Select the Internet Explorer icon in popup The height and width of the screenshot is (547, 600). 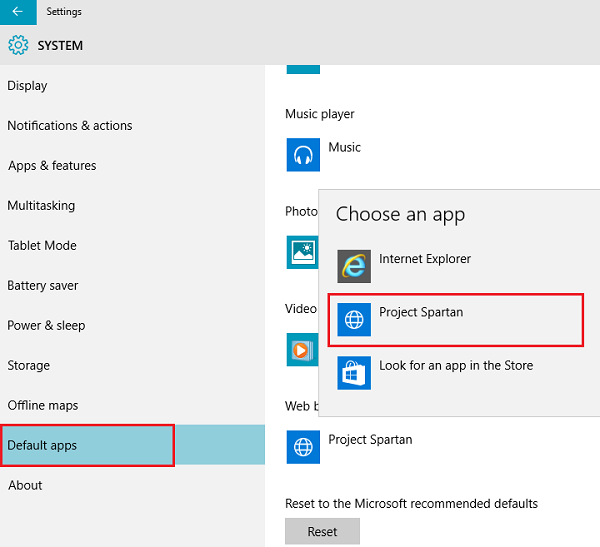354,266
